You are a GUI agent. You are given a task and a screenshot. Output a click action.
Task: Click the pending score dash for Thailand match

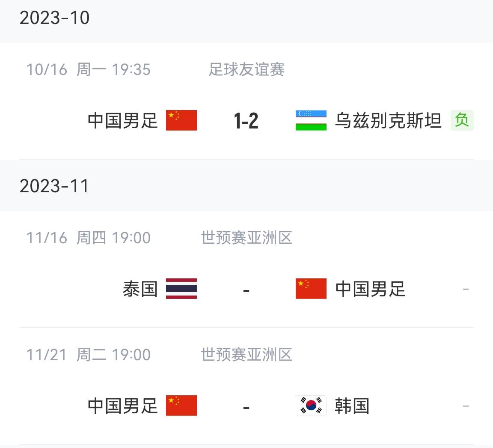coord(246,290)
